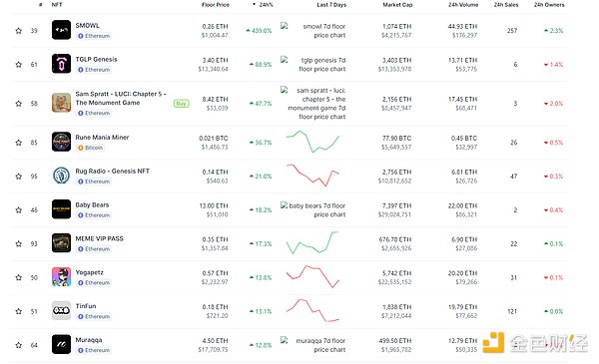
Task: Open the Yogapetz collection logo
Action: pos(61,277)
